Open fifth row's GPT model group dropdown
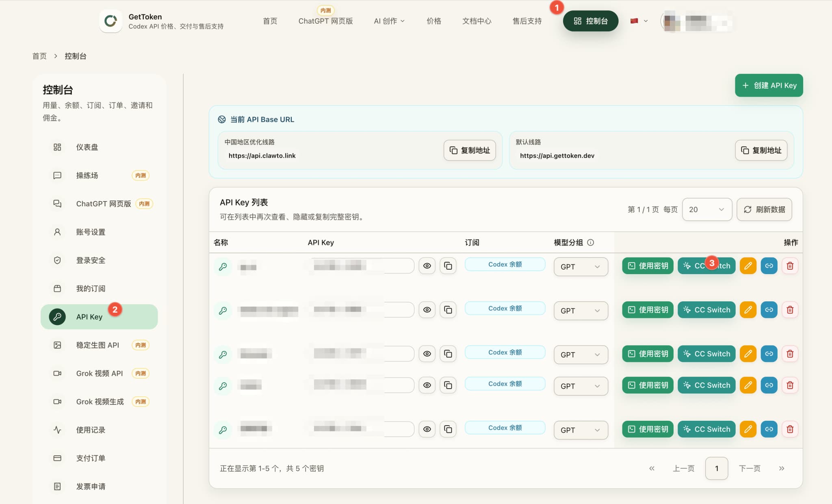Viewport: 832px width, 504px height. (x=581, y=430)
